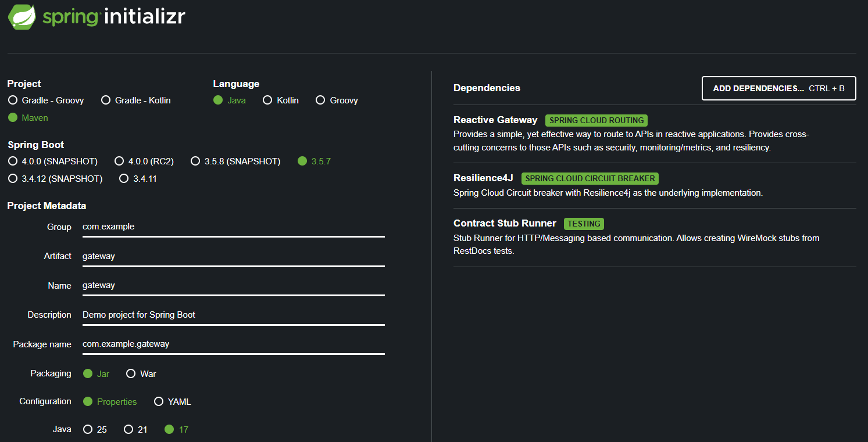868x442 pixels.
Task: Choose Spring Boot 3.5.7 version
Action: click(314, 161)
